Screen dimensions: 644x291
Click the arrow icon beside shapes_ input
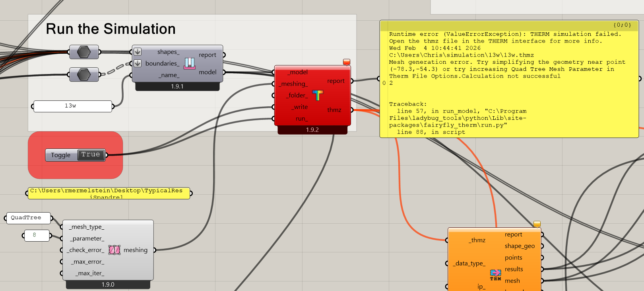point(138,52)
